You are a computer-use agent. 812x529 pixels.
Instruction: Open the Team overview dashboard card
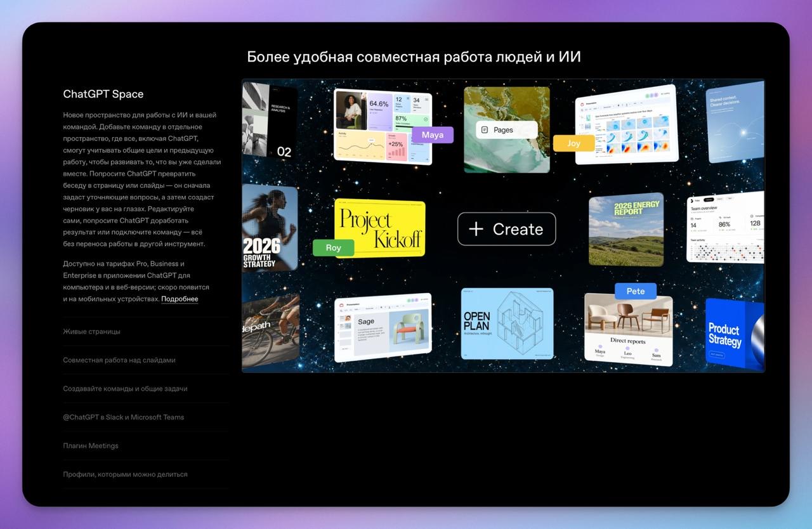coord(726,227)
